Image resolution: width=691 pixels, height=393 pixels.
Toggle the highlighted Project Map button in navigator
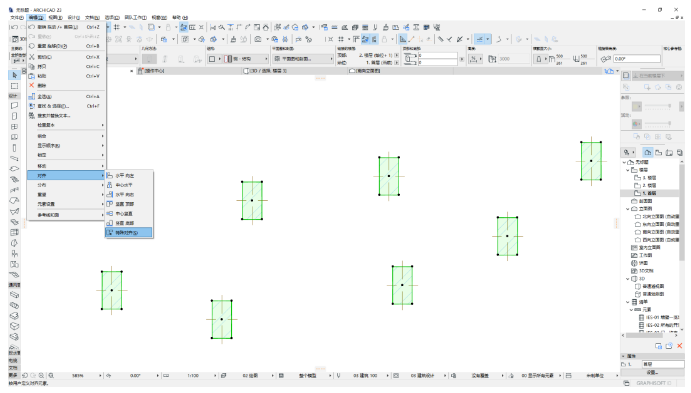647,152
